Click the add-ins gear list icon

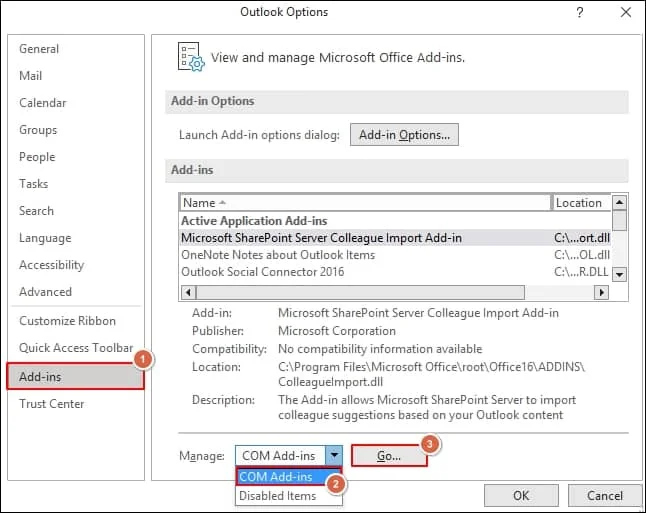[x=191, y=57]
